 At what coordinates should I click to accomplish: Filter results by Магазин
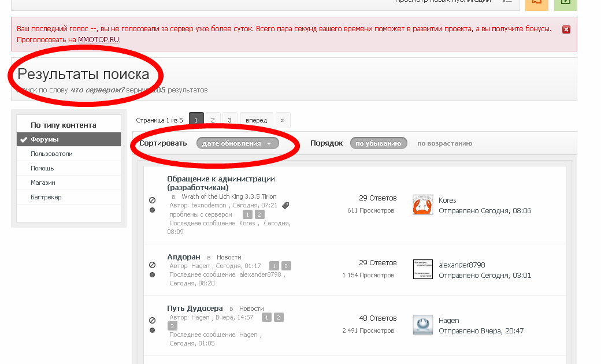(69, 183)
